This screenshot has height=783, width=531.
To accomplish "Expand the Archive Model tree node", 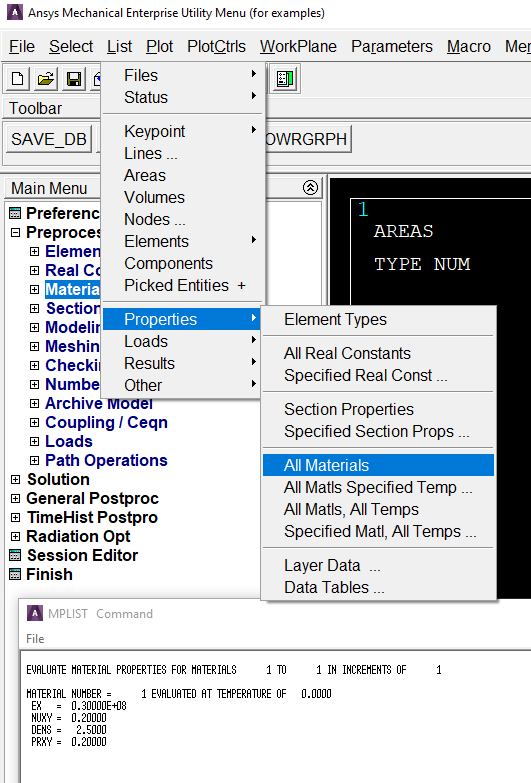I will [x=34, y=403].
